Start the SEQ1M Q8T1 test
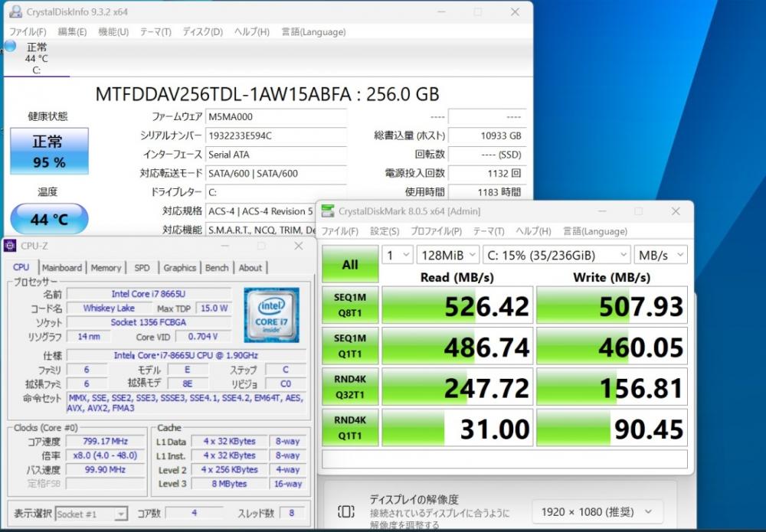766x532 pixels. pyautogui.click(x=350, y=305)
